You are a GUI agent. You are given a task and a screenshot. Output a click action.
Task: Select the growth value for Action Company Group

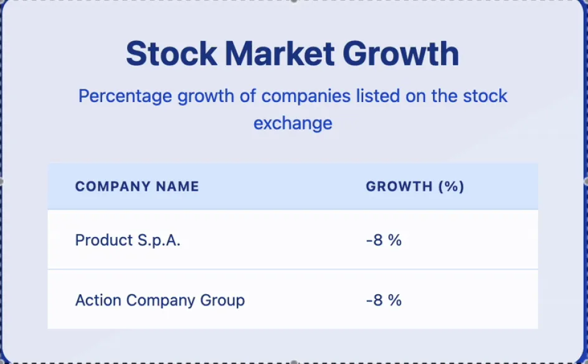(384, 301)
